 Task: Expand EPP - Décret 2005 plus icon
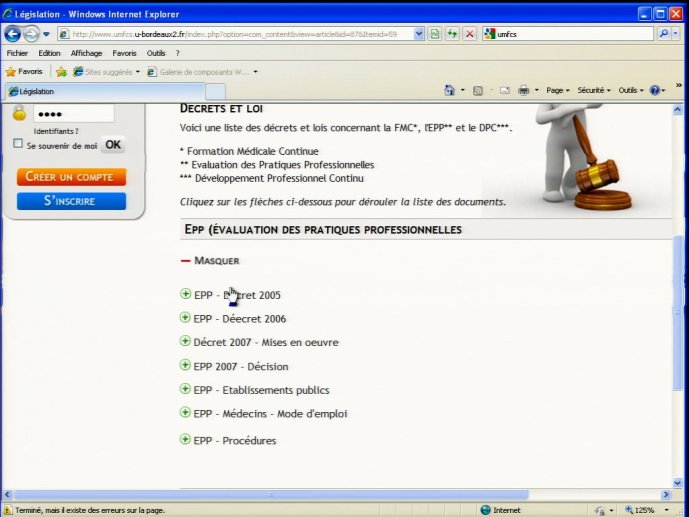(x=185, y=294)
